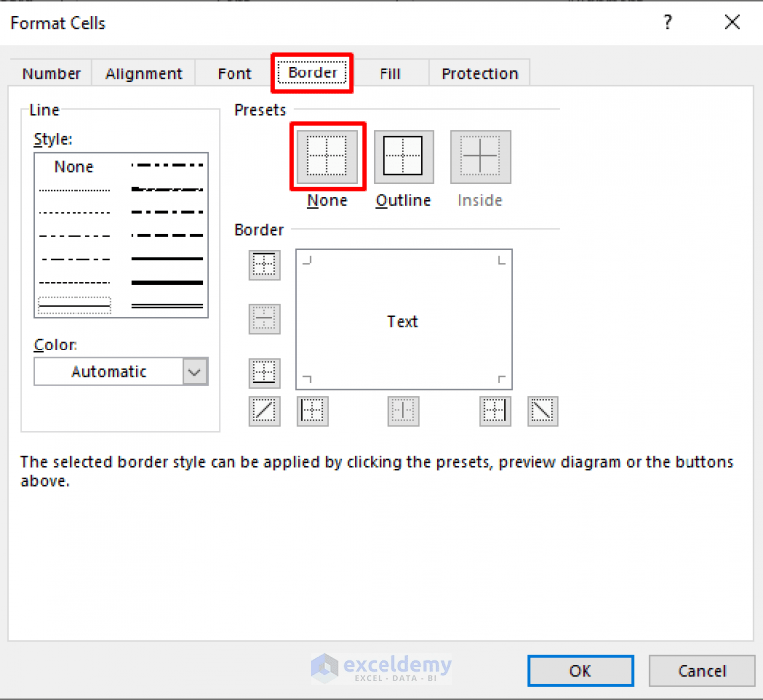Close the Format Cells dialog
Image resolution: width=763 pixels, height=700 pixels.
click(732, 22)
